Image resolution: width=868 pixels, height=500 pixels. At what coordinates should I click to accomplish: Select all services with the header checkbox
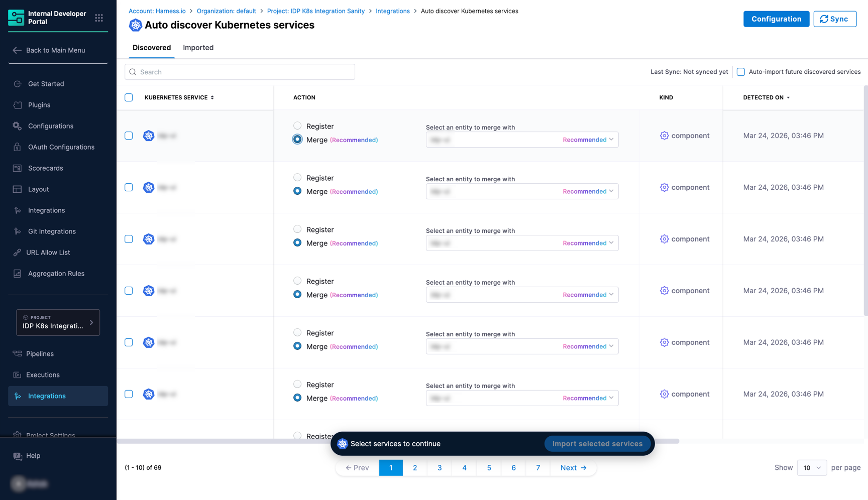tap(129, 97)
